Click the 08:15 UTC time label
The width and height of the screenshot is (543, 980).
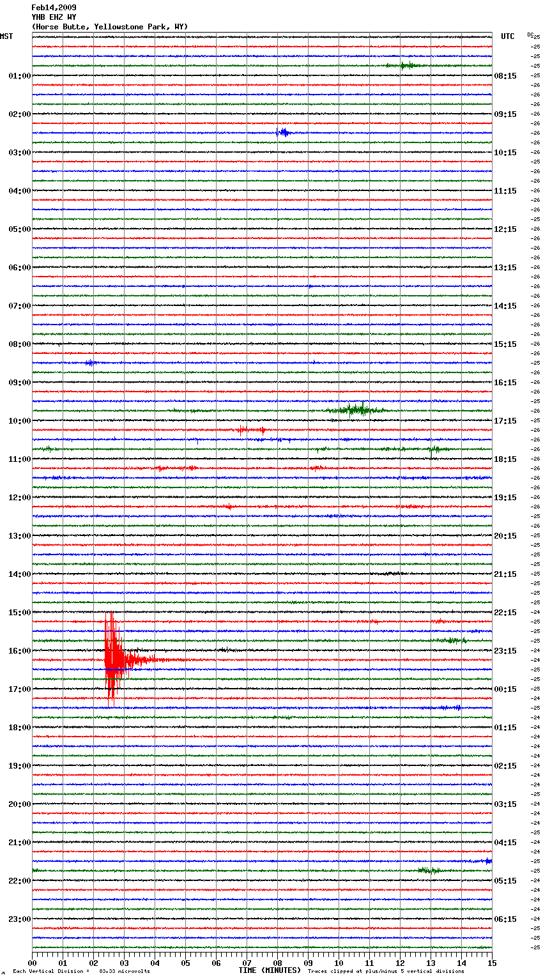point(505,76)
